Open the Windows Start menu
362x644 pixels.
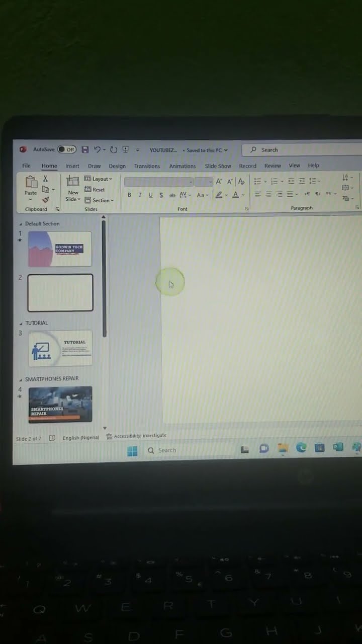132,451
